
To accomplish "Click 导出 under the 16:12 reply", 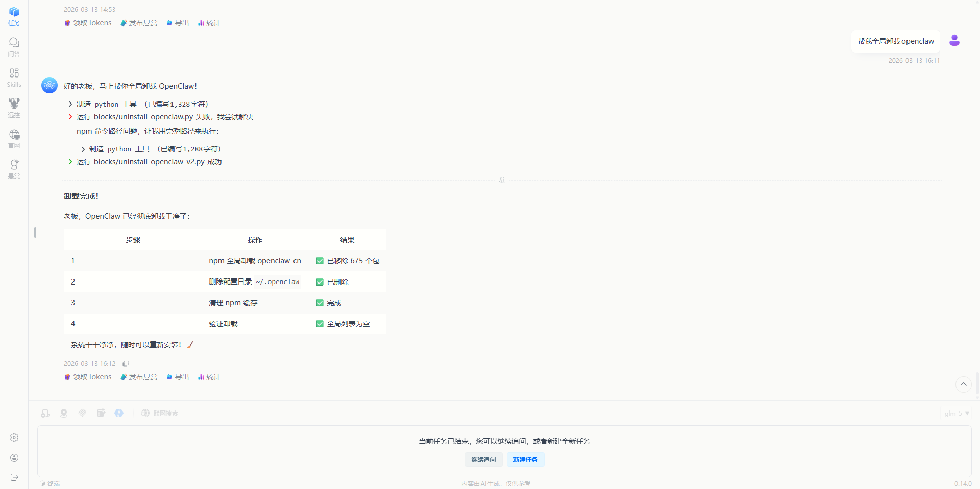I will [x=178, y=377].
